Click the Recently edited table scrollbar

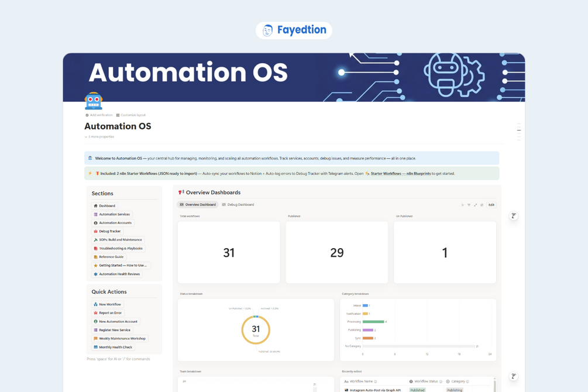pos(494,384)
